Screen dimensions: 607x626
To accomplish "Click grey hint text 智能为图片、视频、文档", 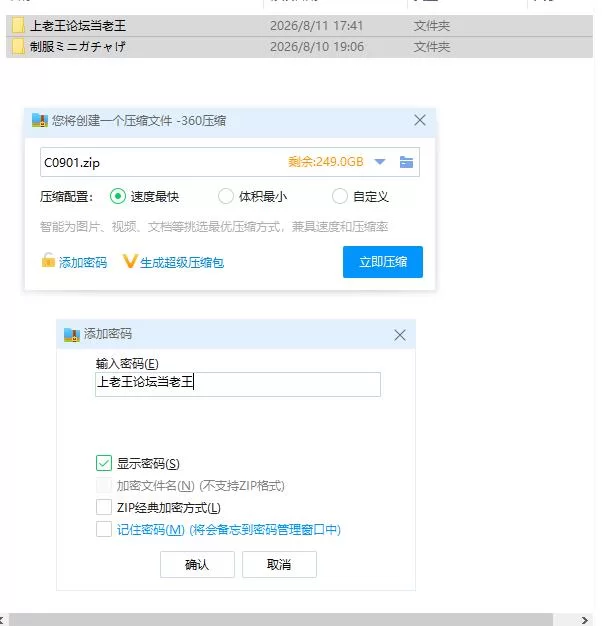I will tap(214, 226).
